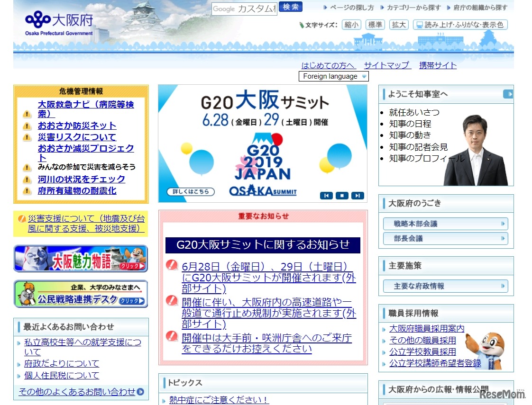Open その他のよくあるお問い合わせ link
Image resolution: width=532 pixels, height=405 pixels.
[x=77, y=392]
